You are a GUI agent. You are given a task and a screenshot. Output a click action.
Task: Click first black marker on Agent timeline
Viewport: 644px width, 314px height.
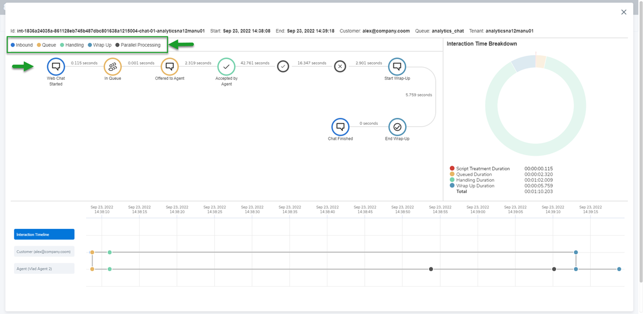(431, 269)
